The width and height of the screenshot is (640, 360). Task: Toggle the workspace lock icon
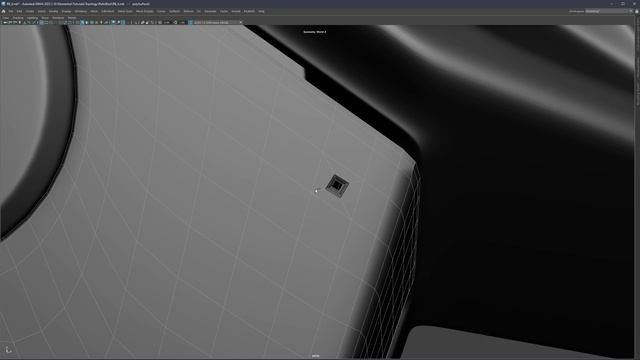636,11
